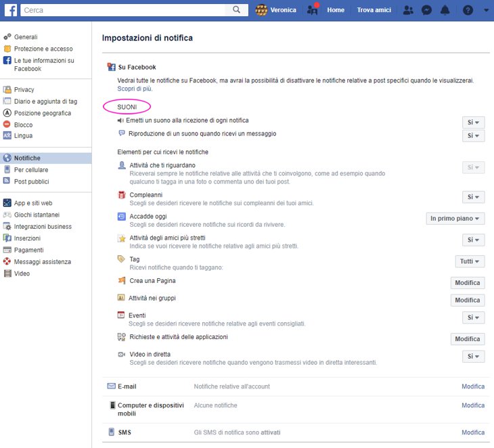Click the Generali gears icon
Image resolution: width=494 pixels, height=448 pixels.
(7, 37)
